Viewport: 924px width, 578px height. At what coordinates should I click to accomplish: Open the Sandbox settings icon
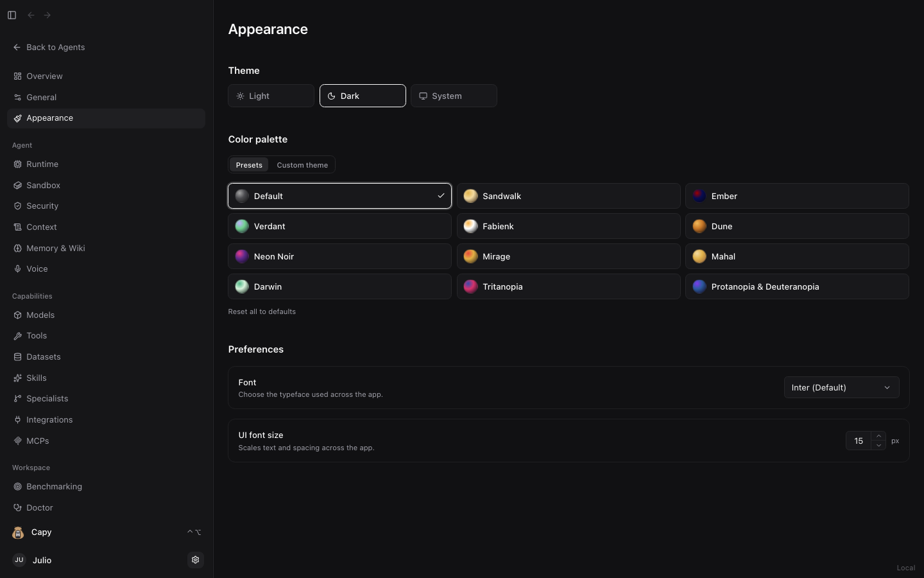pos(17,186)
